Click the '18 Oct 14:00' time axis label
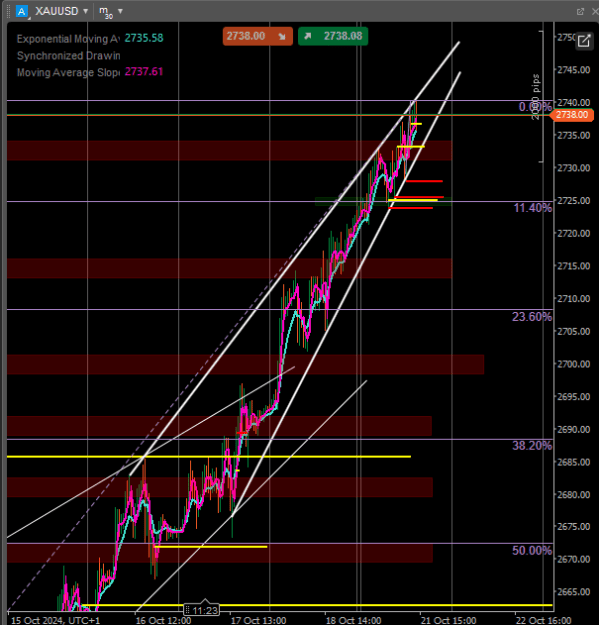This screenshot has width=599, height=625. [354, 620]
